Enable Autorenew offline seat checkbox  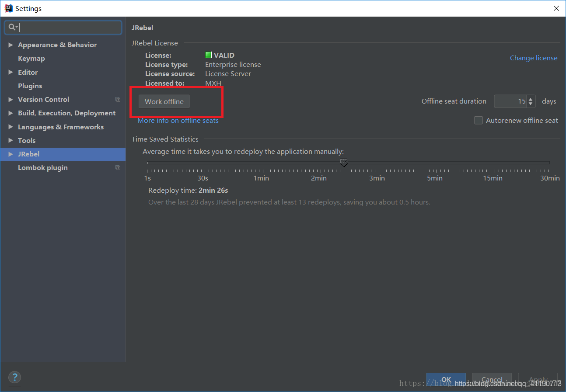click(x=479, y=120)
